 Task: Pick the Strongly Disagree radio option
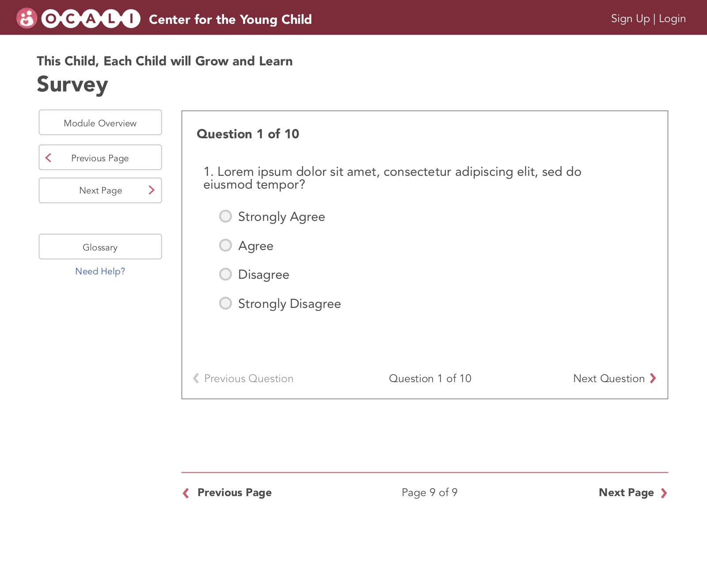click(x=225, y=303)
